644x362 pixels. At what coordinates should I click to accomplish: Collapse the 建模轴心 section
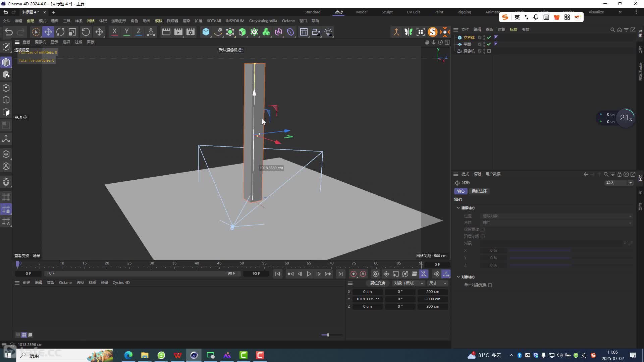click(458, 208)
